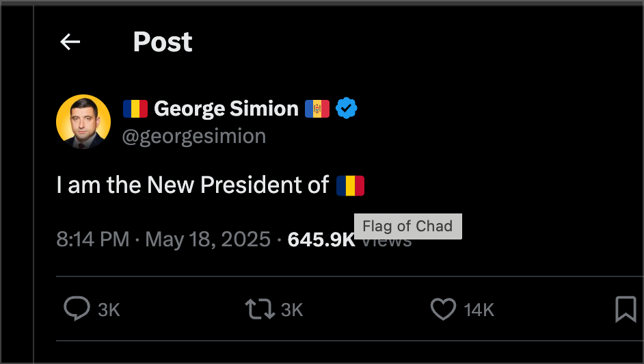This screenshot has width=644, height=364.
Task: Like the post with the heart icon
Action: [443, 309]
